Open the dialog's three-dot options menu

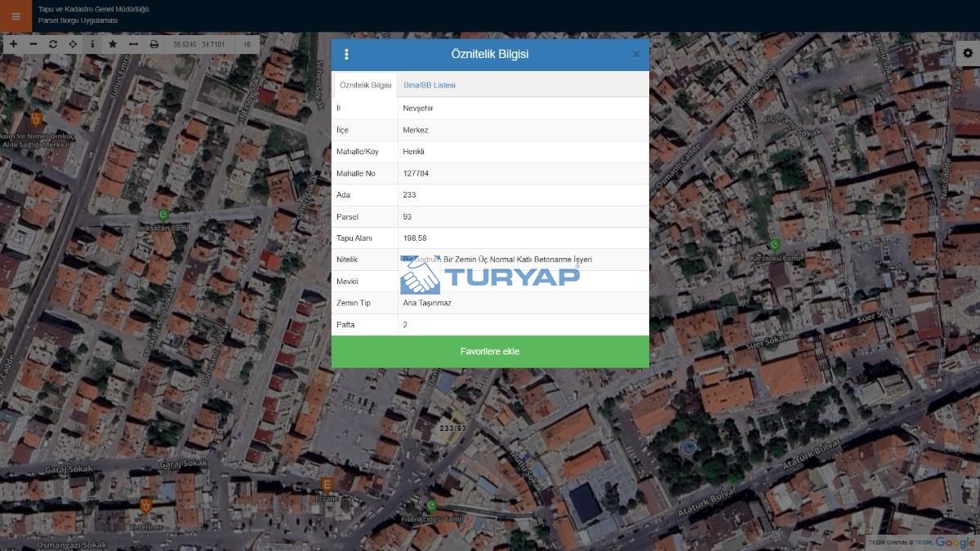[x=347, y=54]
